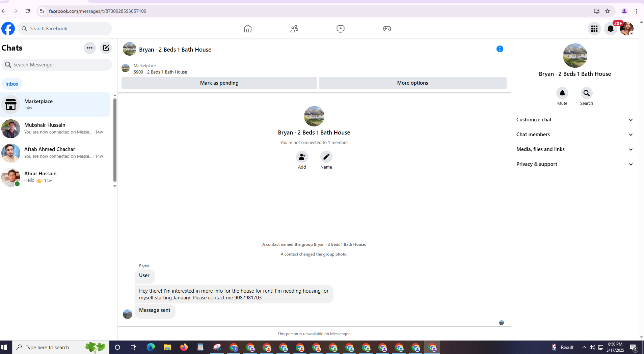Open Task View on the taskbar

click(134, 347)
